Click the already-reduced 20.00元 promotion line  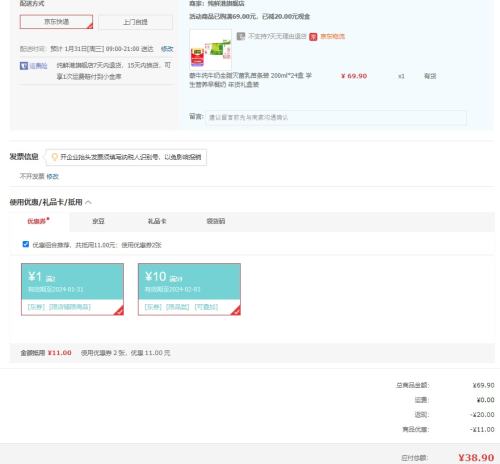point(249,16)
